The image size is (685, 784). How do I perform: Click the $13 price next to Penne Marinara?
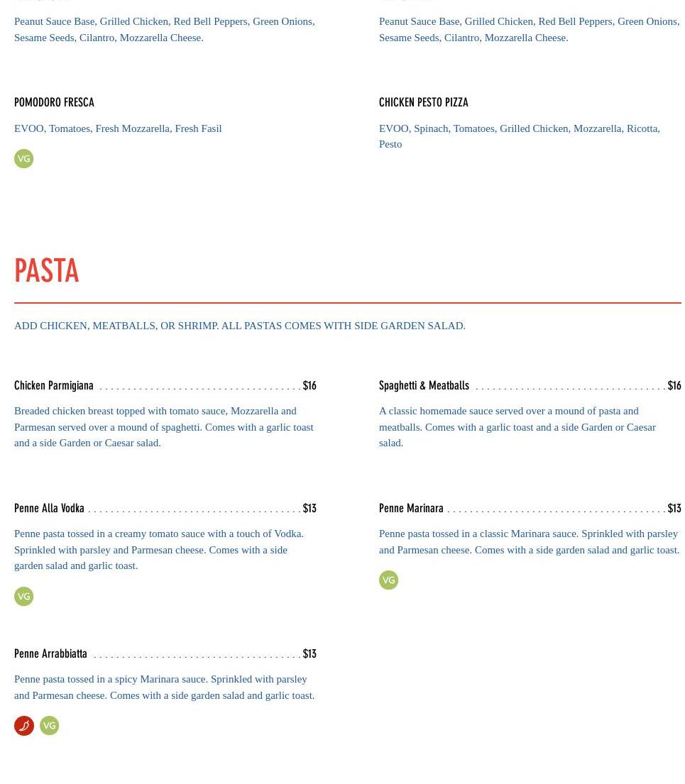(674, 508)
